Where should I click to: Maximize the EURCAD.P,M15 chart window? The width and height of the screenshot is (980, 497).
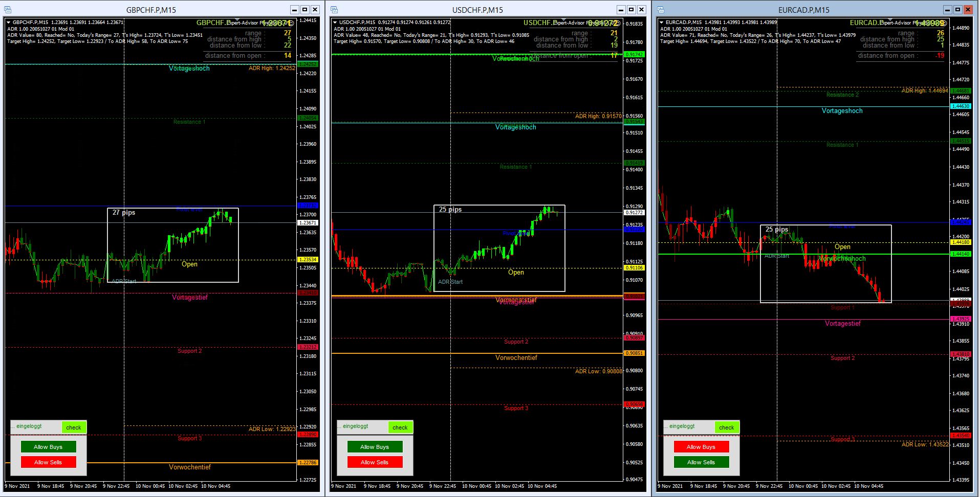957,10
